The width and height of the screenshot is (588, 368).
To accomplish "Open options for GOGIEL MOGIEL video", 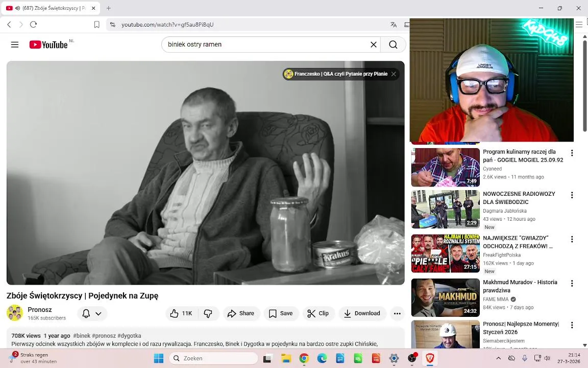I will coord(572,153).
